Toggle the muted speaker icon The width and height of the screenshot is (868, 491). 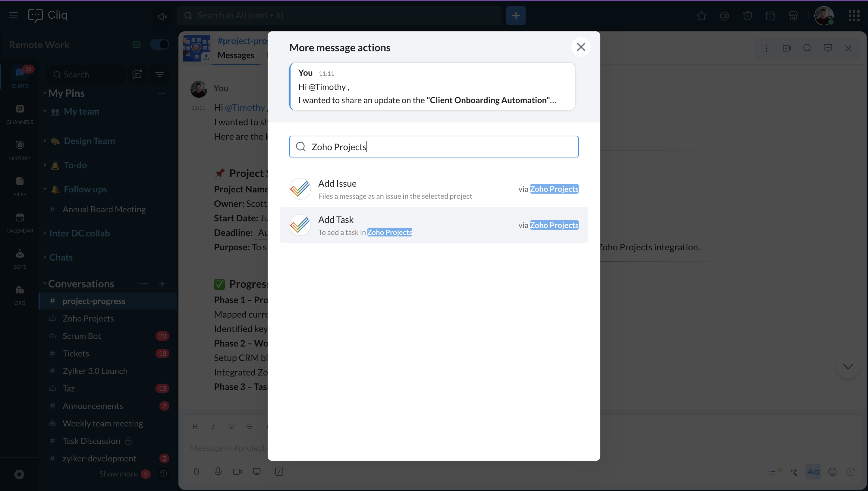162,16
